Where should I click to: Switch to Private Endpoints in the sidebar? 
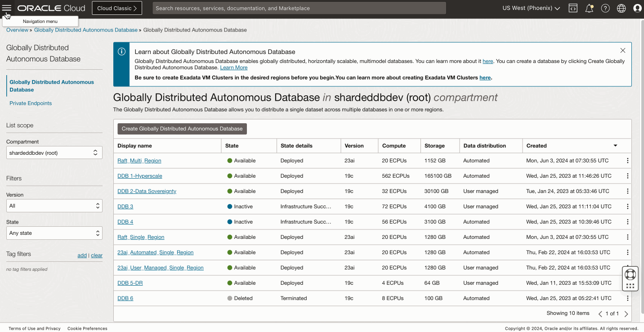pyautogui.click(x=30, y=103)
